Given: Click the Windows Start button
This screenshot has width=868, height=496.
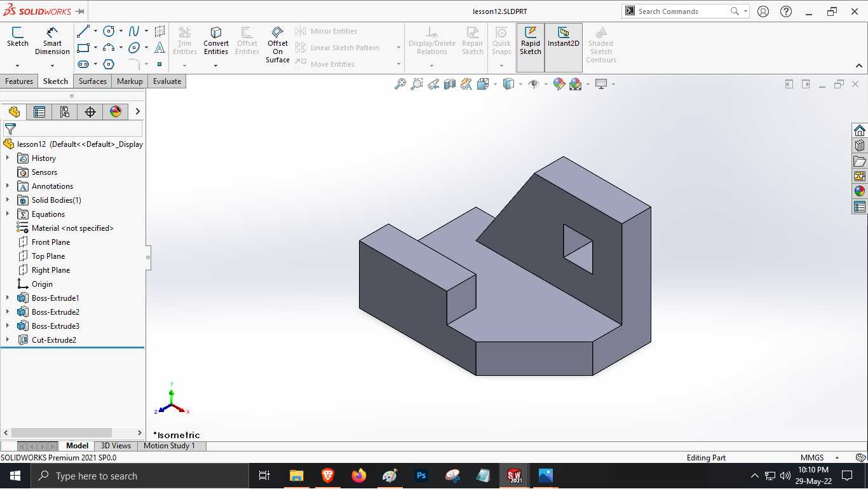Looking at the screenshot, I should point(15,476).
